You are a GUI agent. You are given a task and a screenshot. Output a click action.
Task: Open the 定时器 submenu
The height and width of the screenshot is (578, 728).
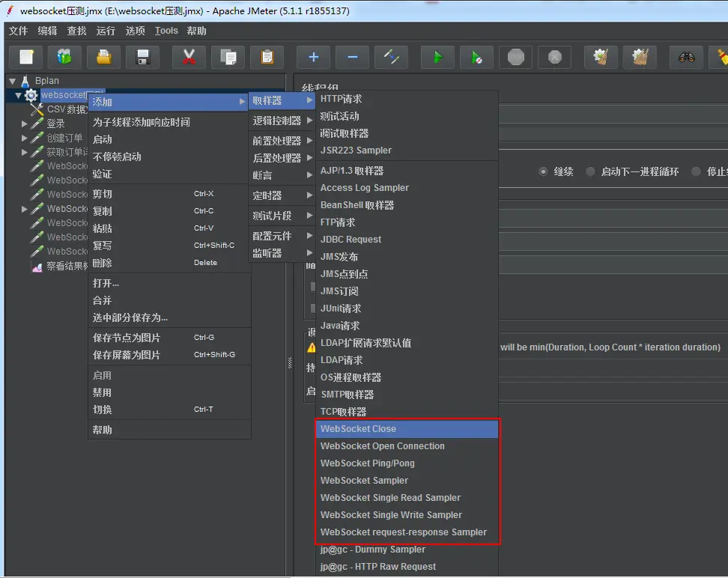pos(282,195)
